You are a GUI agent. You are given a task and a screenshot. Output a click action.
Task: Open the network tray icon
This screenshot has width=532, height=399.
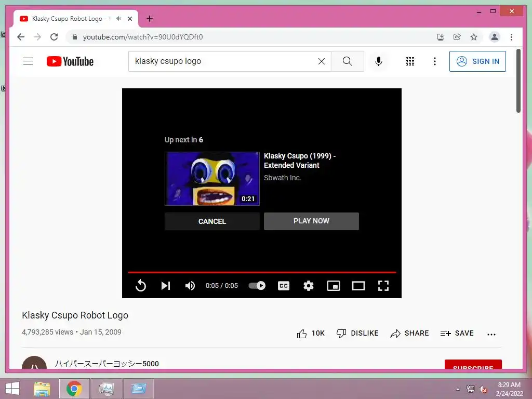tap(471, 389)
